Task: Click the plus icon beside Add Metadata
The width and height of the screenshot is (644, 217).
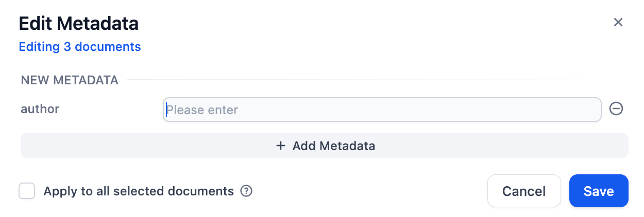Action: (x=281, y=146)
